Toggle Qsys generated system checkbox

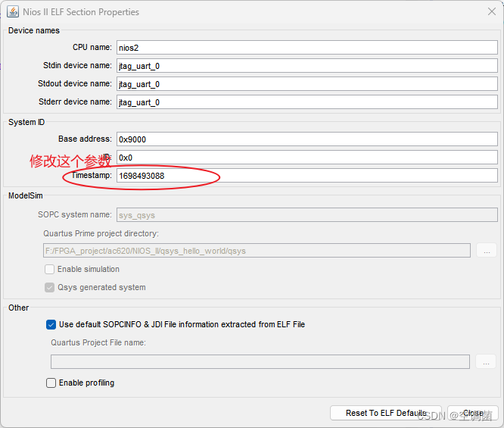pos(49,287)
